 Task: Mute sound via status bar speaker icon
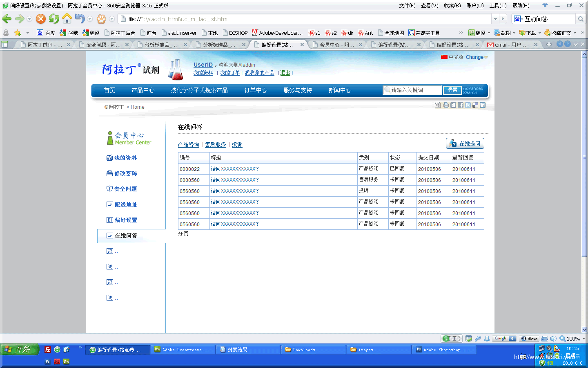click(x=553, y=339)
